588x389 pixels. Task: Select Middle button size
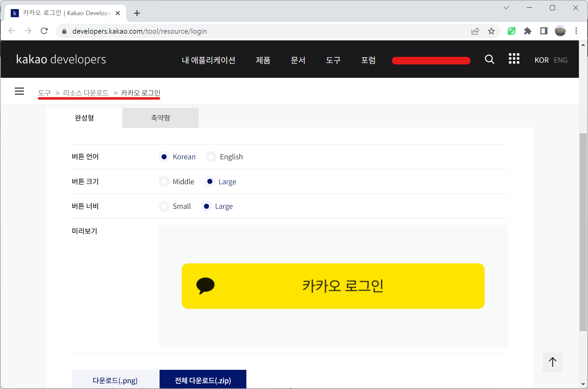[164, 182]
